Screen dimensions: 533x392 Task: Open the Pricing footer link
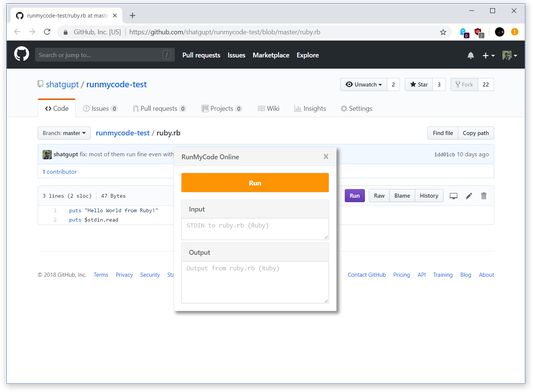tap(401, 275)
